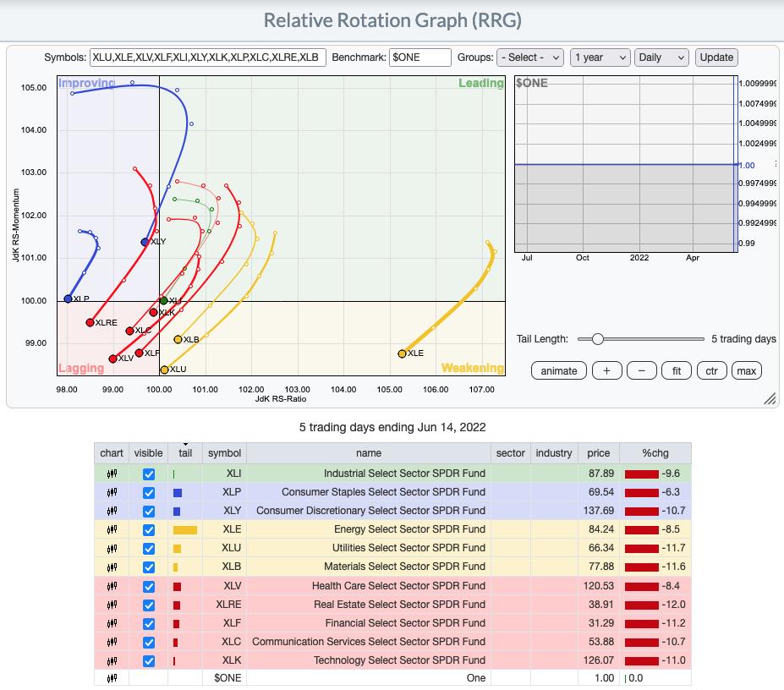Uncheck visibility for XLY
Image resolution: width=784 pixels, height=690 pixels.
click(x=149, y=512)
